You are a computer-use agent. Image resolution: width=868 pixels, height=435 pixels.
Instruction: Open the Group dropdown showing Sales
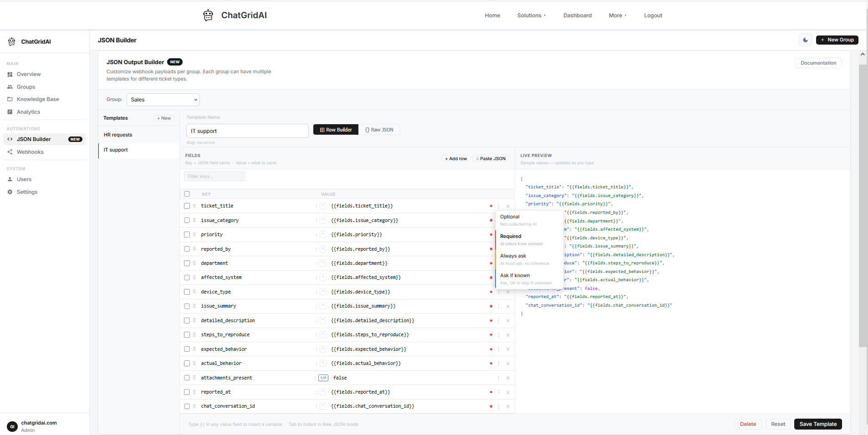point(163,100)
